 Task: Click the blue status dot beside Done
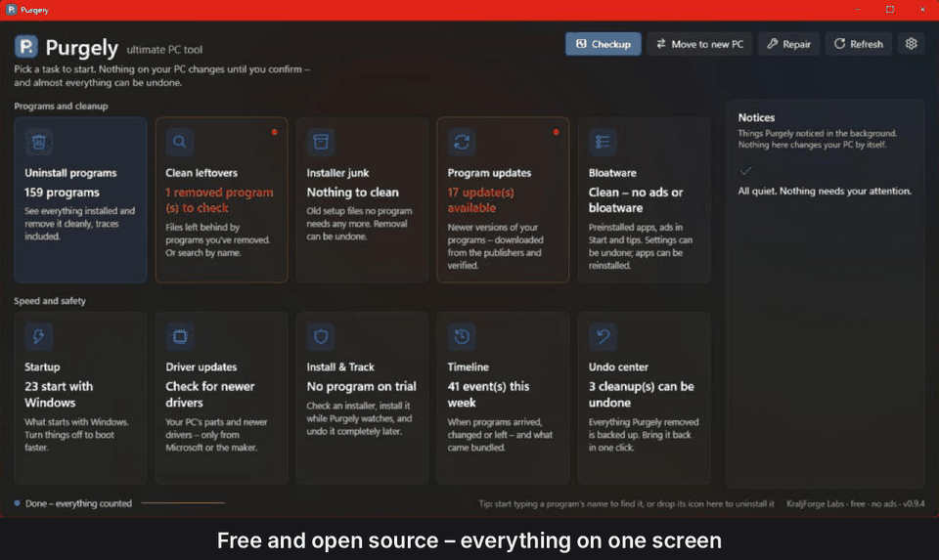click(18, 503)
